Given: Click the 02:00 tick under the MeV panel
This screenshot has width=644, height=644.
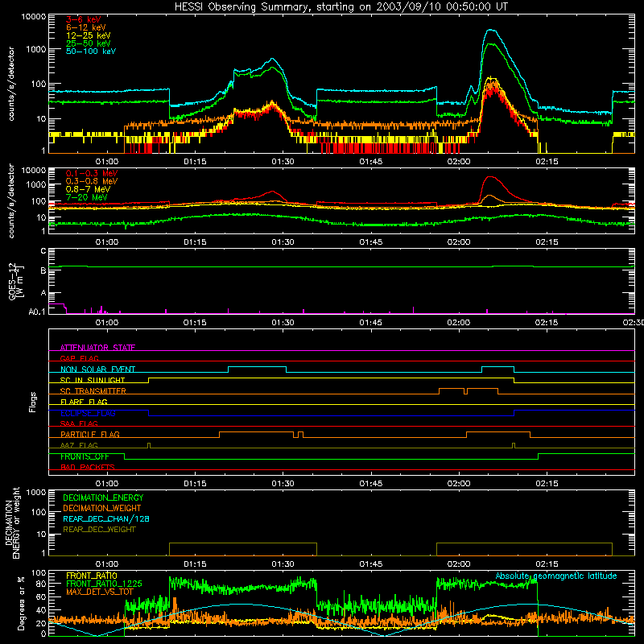Looking at the screenshot, I should (x=459, y=242).
